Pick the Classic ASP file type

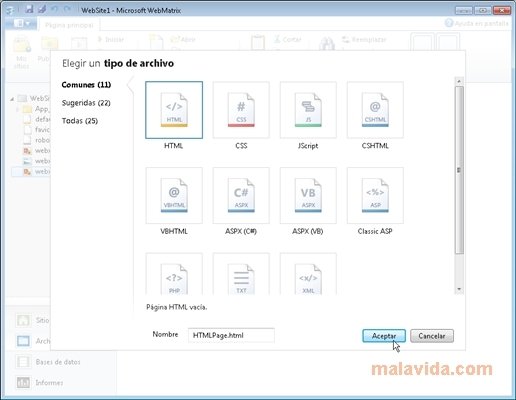[375, 196]
